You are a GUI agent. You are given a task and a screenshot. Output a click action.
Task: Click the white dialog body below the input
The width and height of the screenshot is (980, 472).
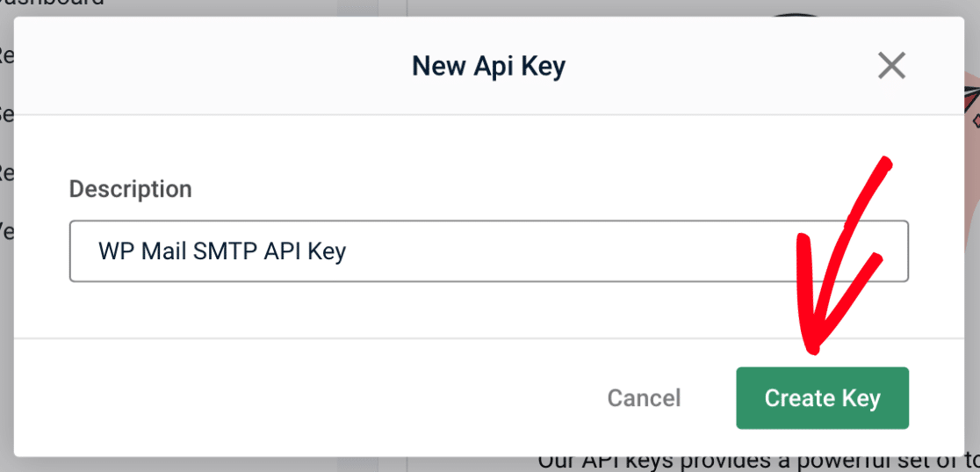(489, 310)
